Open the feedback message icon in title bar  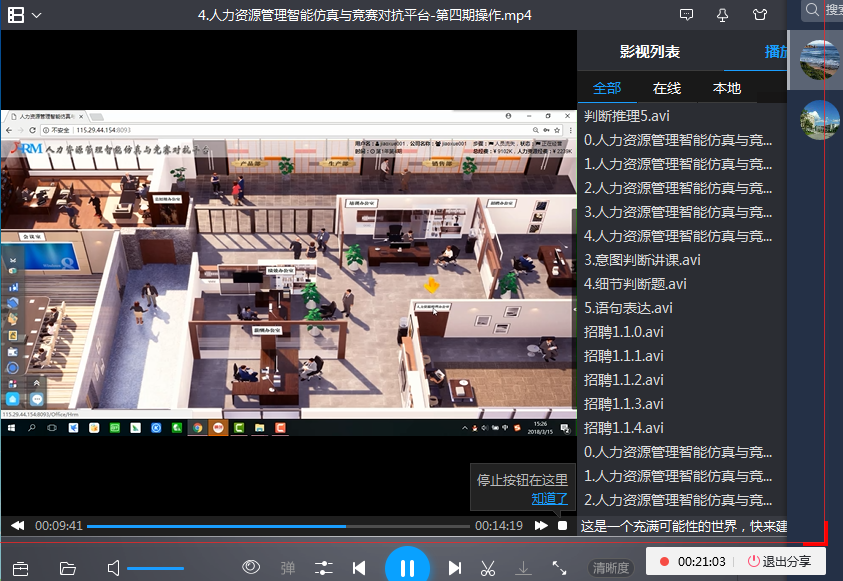(x=686, y=15)
